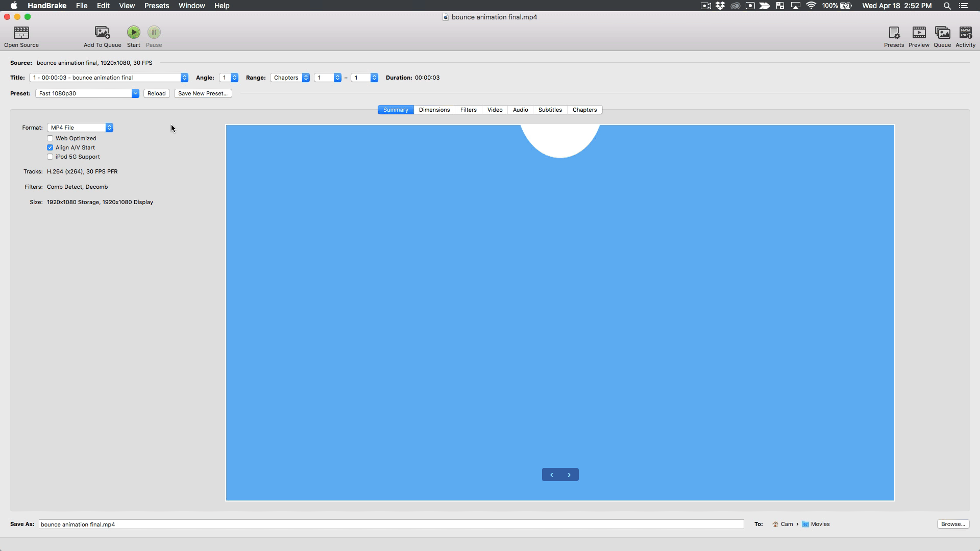This screenshot has width=980, height=551.
Task: Open the Format MP4 File dropdown
Action: [80, 128]
